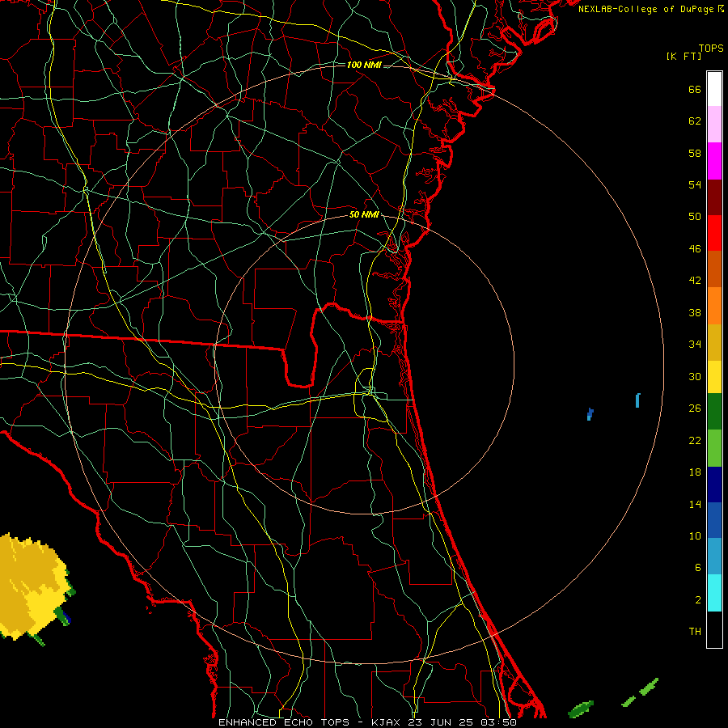The height and width of the screenshot is (728, 728).
Task: Click the offshore blue echo near 100 NMI ring
Action: [638, 400]
